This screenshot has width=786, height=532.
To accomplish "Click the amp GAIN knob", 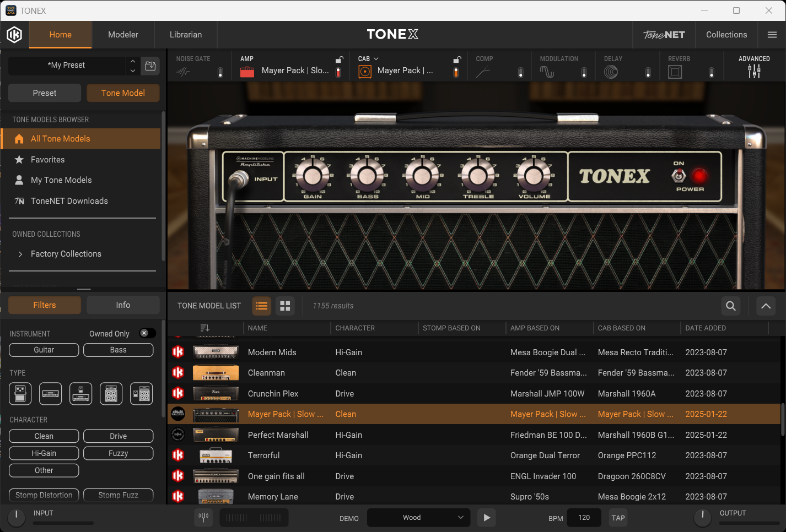I will [313, 175].
